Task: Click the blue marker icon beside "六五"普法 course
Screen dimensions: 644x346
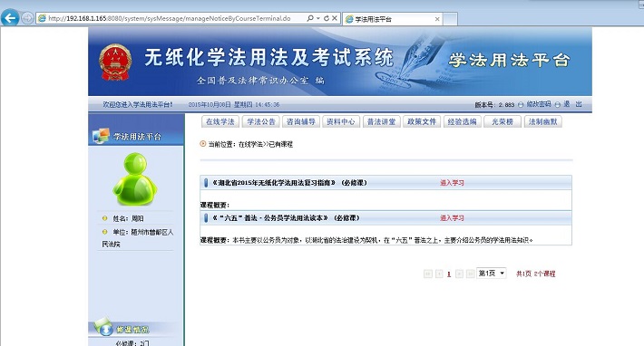Action: pyautogui.click(x=206, y=218)
